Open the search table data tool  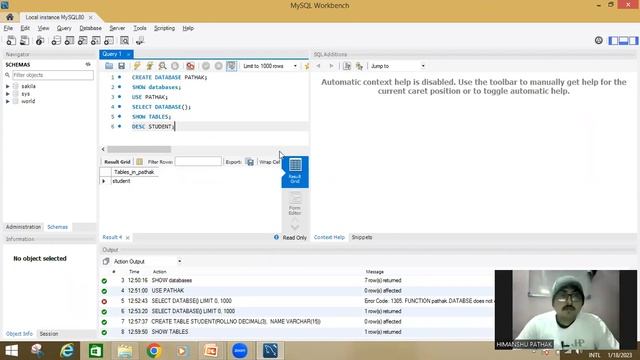pos(124,40)
